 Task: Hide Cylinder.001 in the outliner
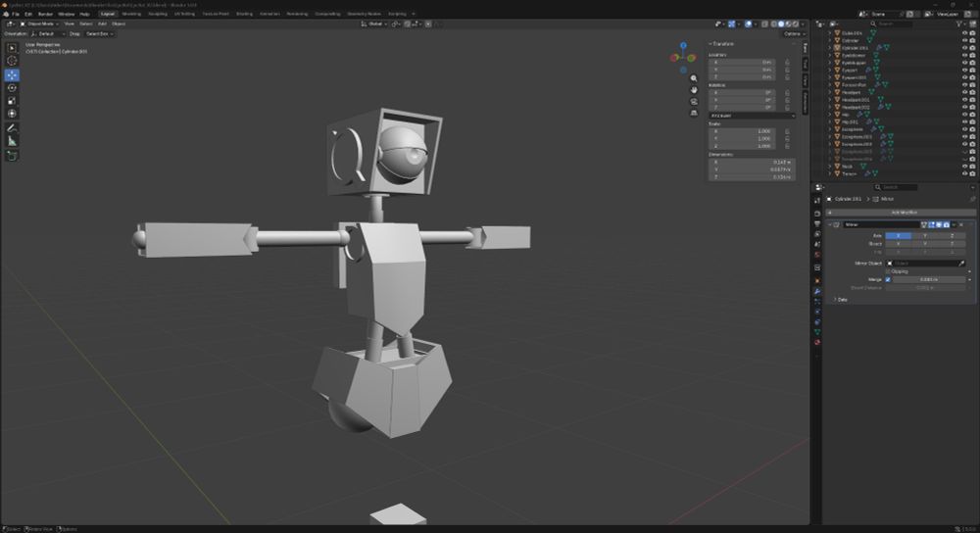pos(963,47)
